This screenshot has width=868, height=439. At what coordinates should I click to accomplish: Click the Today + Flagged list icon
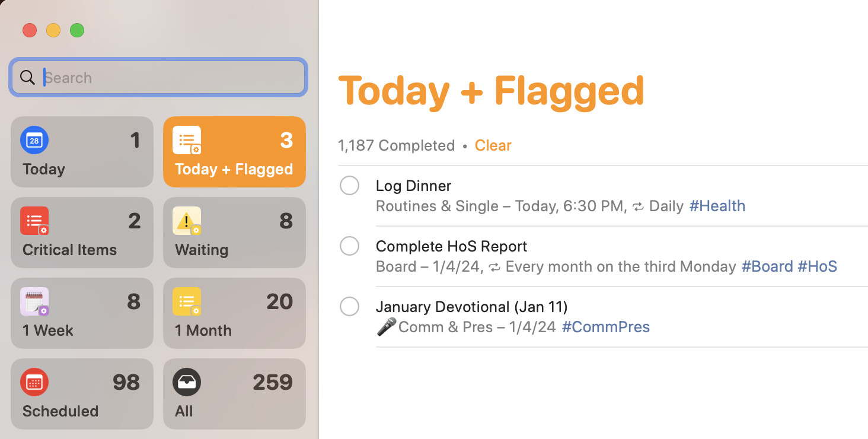tap(187, 141)
